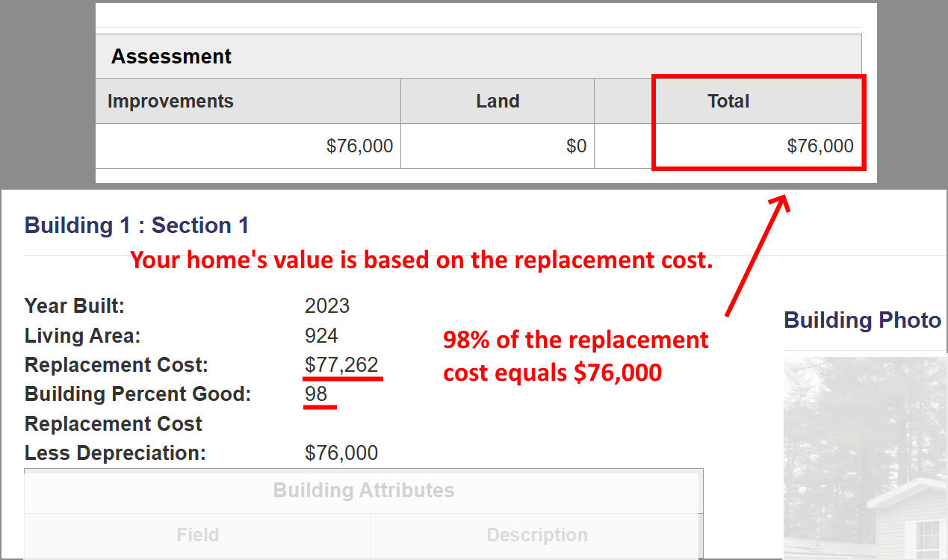The image size is (948, 560).
Task: Click the Building 1 : Section 1 heading
Action: click(137, 225)
